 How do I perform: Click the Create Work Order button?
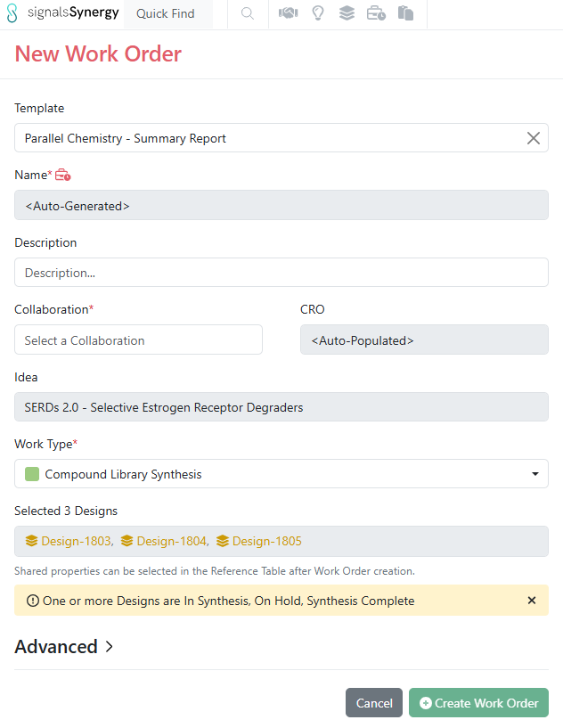tap(478, 703)
